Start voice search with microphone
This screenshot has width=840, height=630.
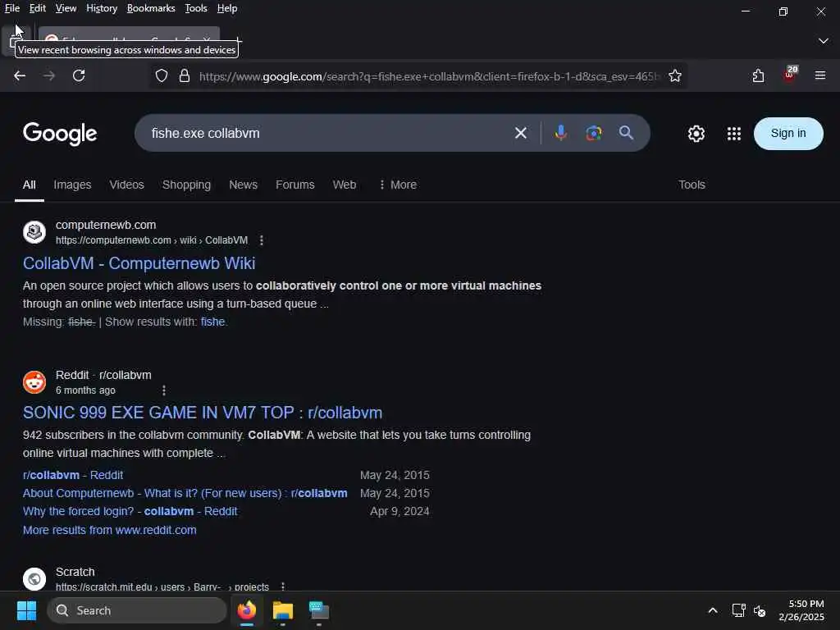point(561,133)
